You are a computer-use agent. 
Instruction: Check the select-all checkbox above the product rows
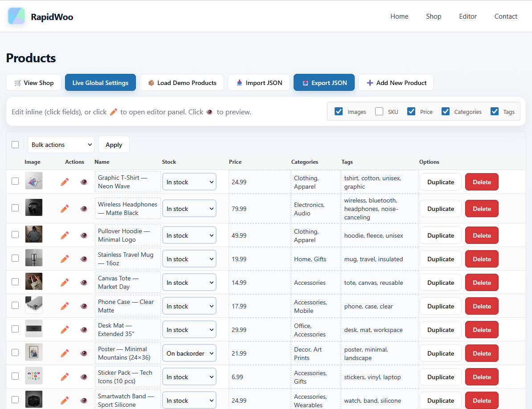click(15, 144)
